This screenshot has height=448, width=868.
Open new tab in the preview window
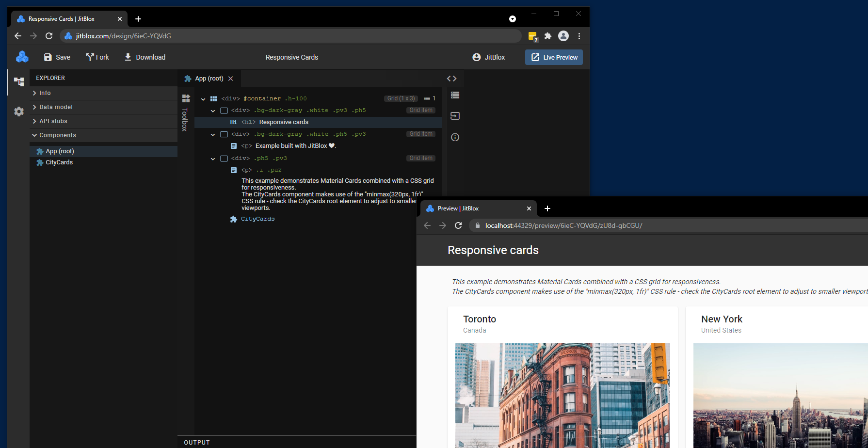547,208
